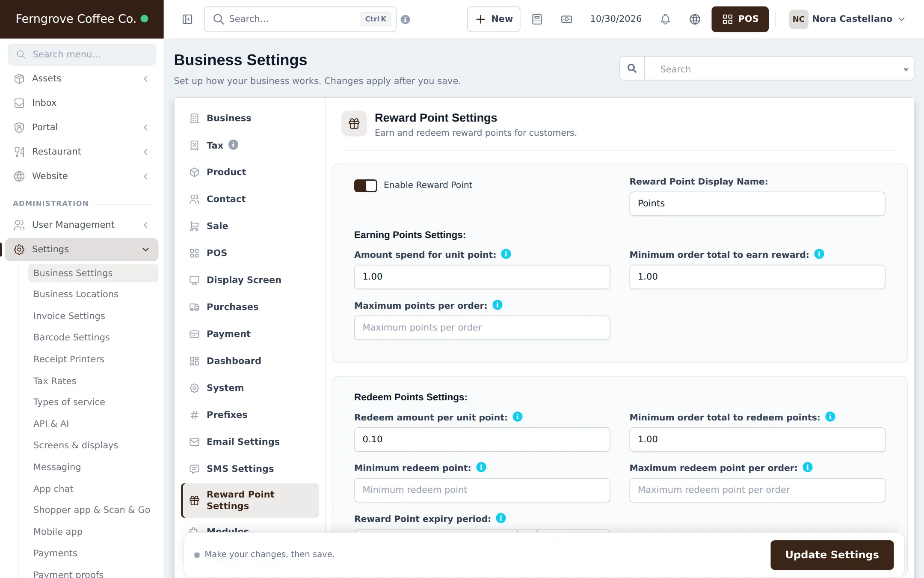Open the POS button in header
The image size is (924, 578).
click(740, 19)
